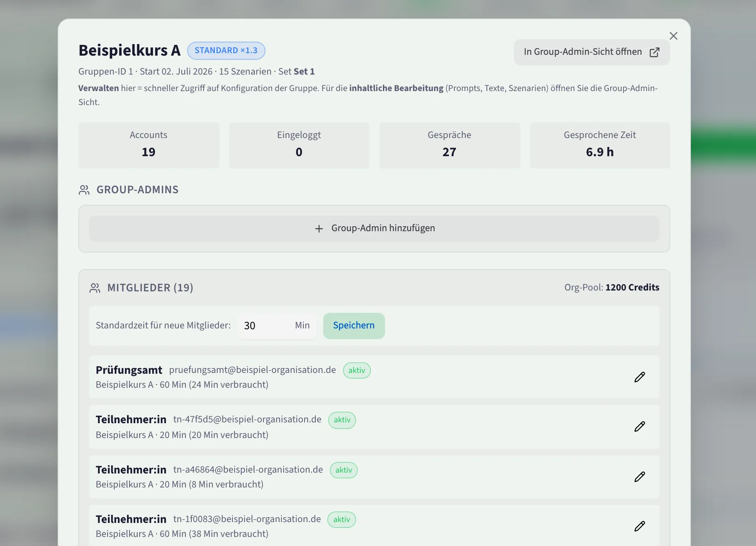Viewport: 756px width, 546px height.
Task: Open the Group-Admin-Sicht external link button
Action: coord(592,52)
